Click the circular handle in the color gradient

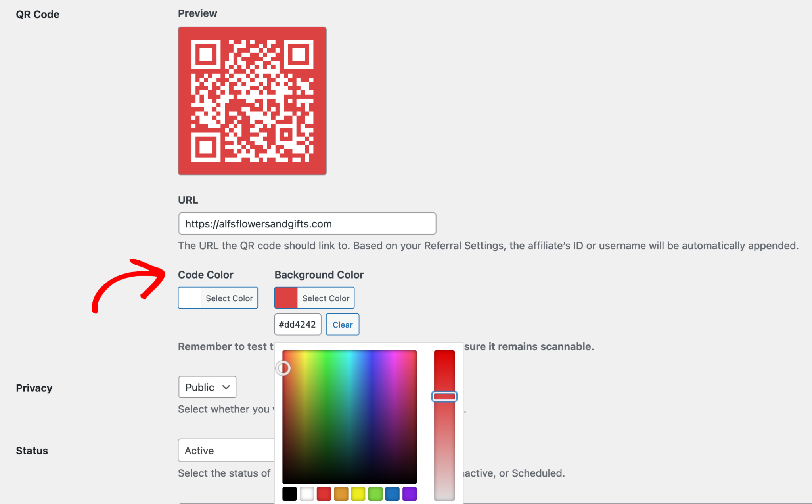(x=283, y=368)
